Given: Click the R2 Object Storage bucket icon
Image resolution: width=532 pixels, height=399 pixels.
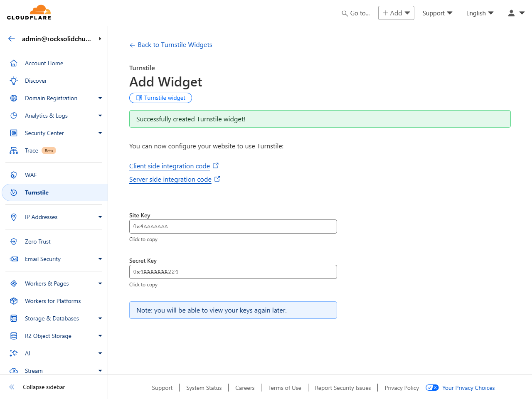Looking at the screenshot, I should pos(14,336).
